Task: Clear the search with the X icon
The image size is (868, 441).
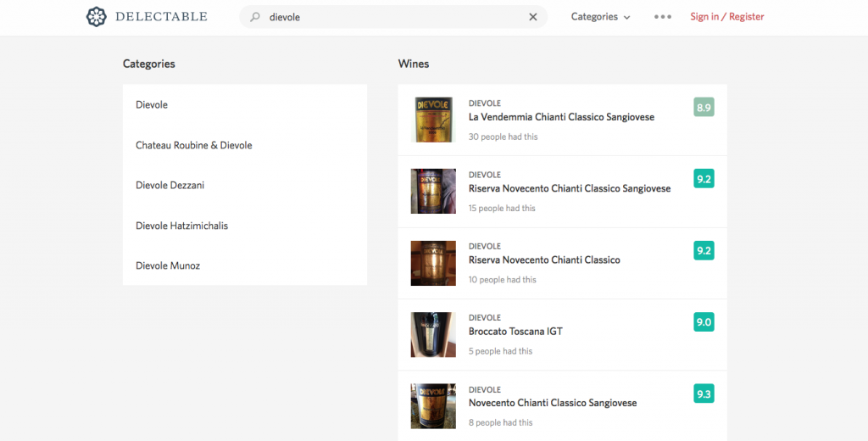Action: [x=533, y=17]
